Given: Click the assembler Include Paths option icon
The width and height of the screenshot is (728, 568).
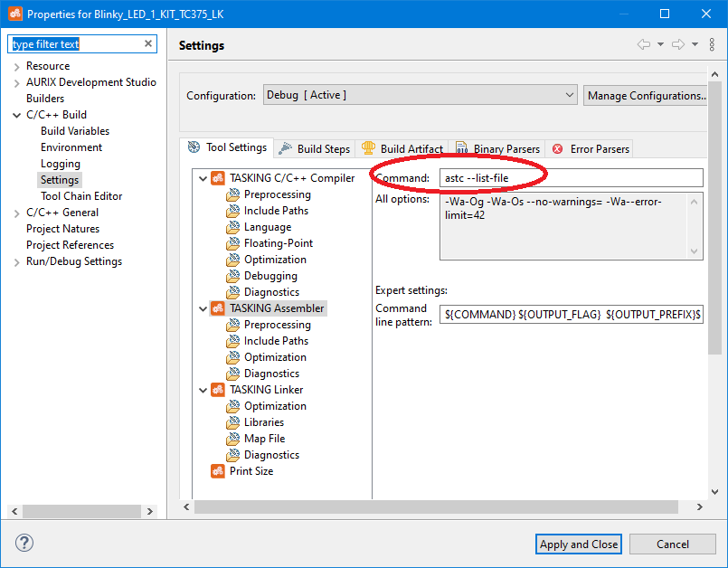Looking at the screenshot, I should click(x=233, y=341).
